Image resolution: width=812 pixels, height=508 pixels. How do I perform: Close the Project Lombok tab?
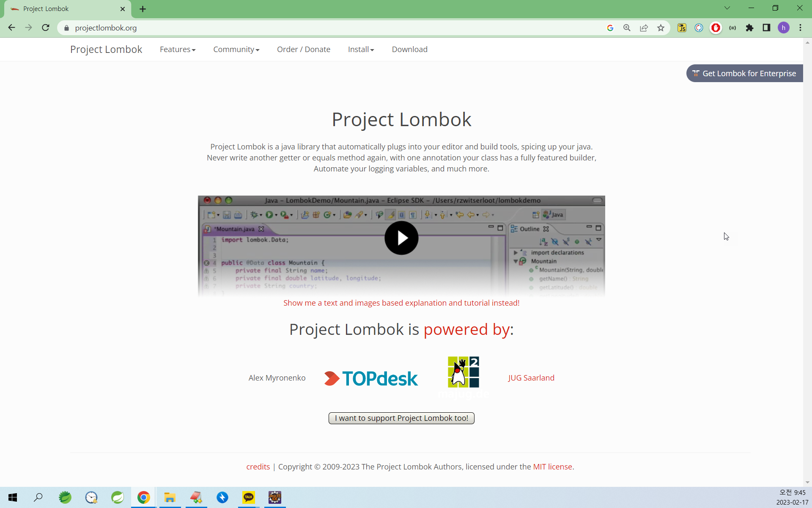point(123,9)
